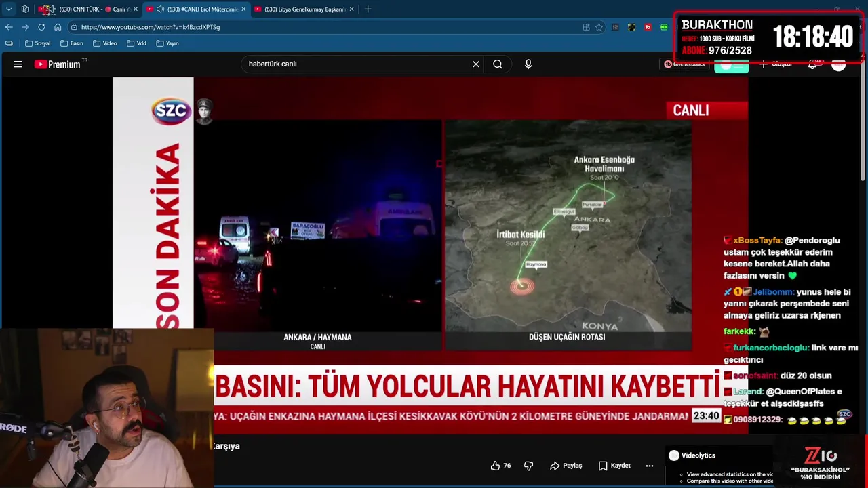Click the Oluştur create button
This screenshot has height=488, width=868.
[776, 64]
